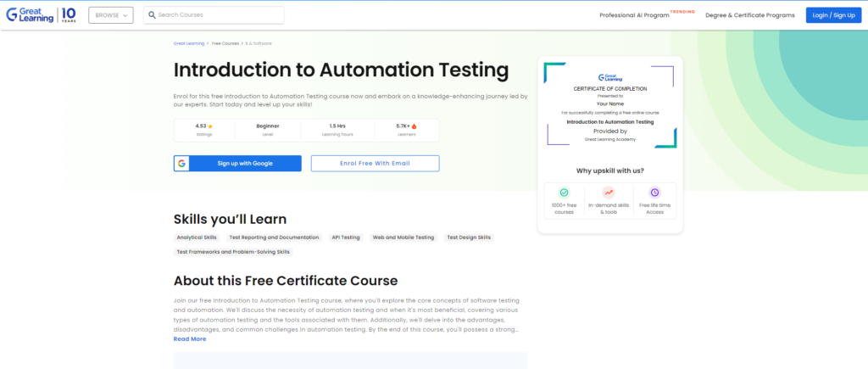Click the learners fire icon

point(416,126)
